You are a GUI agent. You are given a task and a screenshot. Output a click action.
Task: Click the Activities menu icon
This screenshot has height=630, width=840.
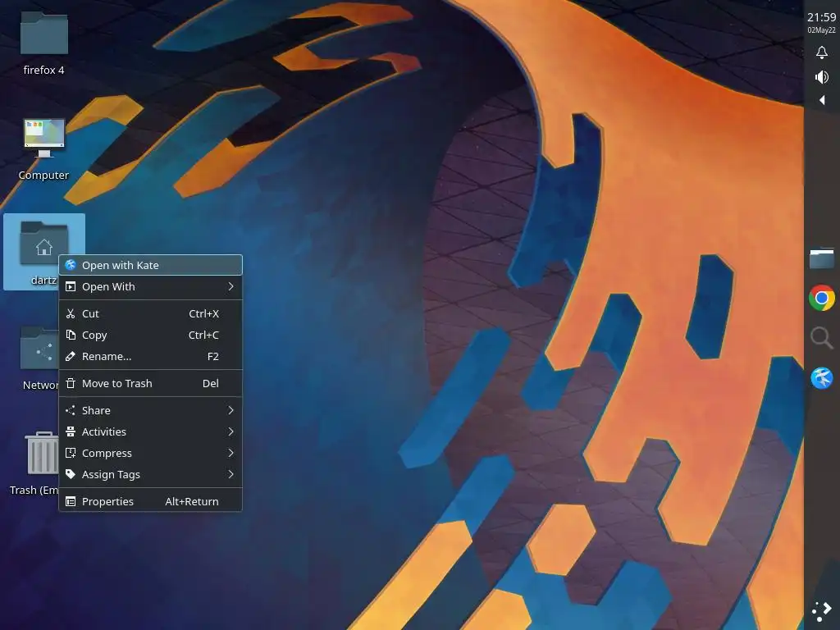71,431
